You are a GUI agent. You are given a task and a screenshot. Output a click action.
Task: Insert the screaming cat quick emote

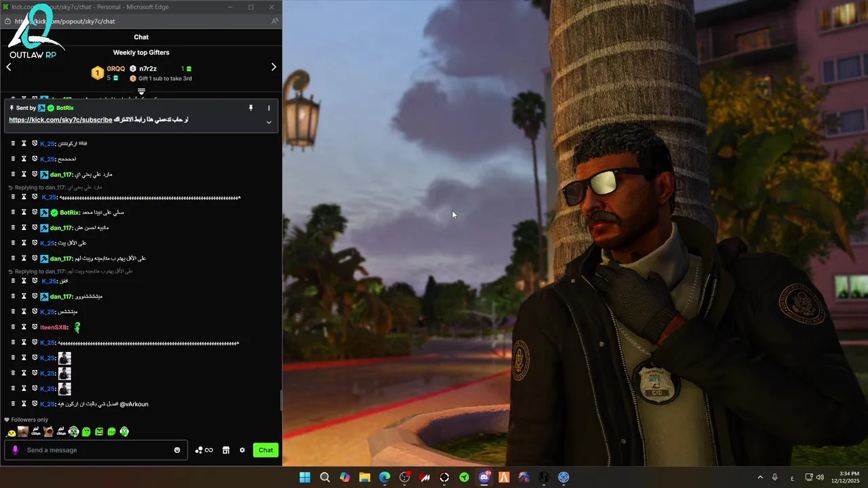pyautogui.click(x=48, y=432)
